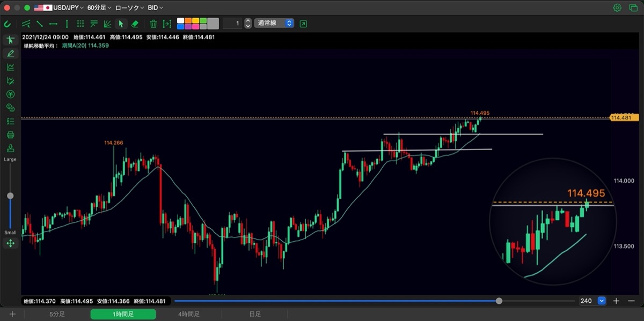The height and width of the screenshot is (321, 644).
Task: Open the BID price type dropdown
Action: (156, 8)
